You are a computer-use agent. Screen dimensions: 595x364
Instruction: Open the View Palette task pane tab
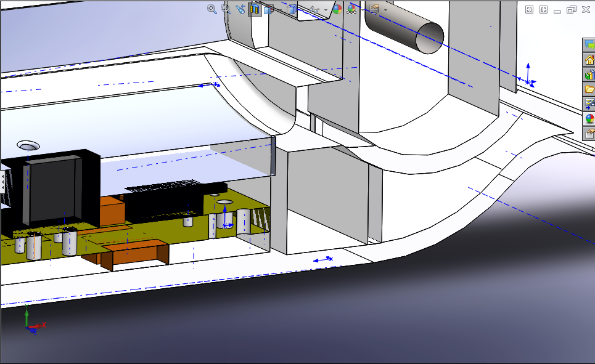(x=589, y=104)
